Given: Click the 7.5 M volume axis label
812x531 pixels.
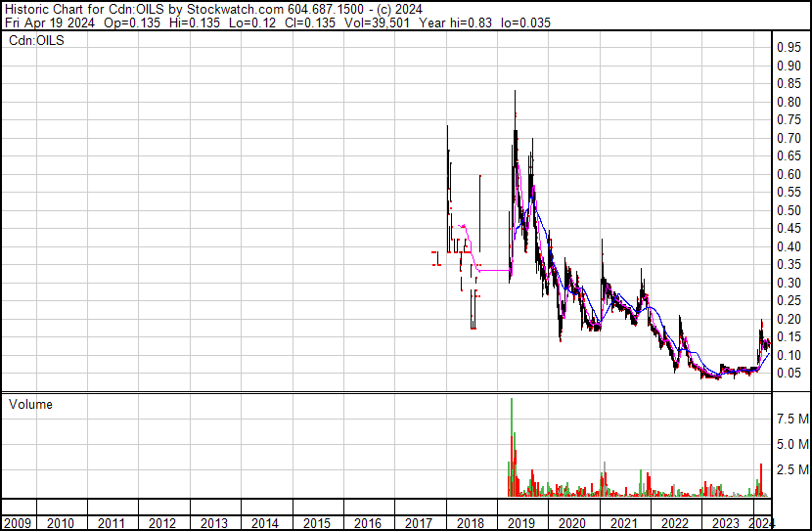Looking at the screenshot, I should pos(791,419).
